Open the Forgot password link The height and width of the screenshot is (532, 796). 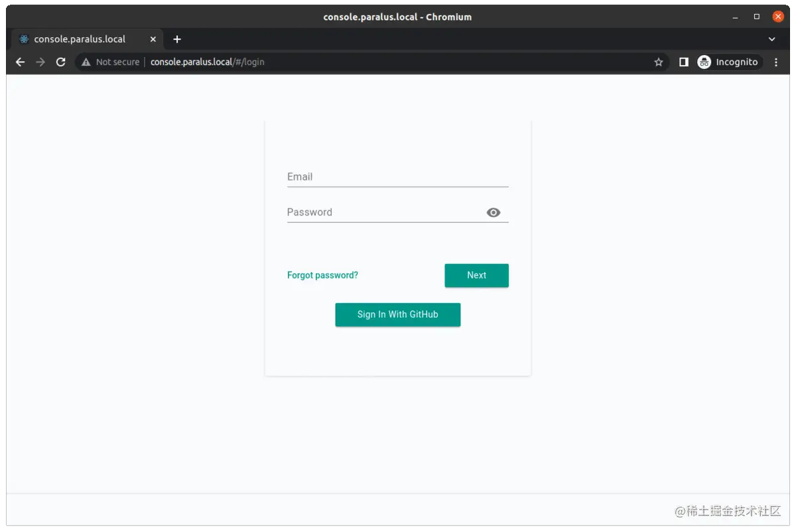[x=322, y=275]
